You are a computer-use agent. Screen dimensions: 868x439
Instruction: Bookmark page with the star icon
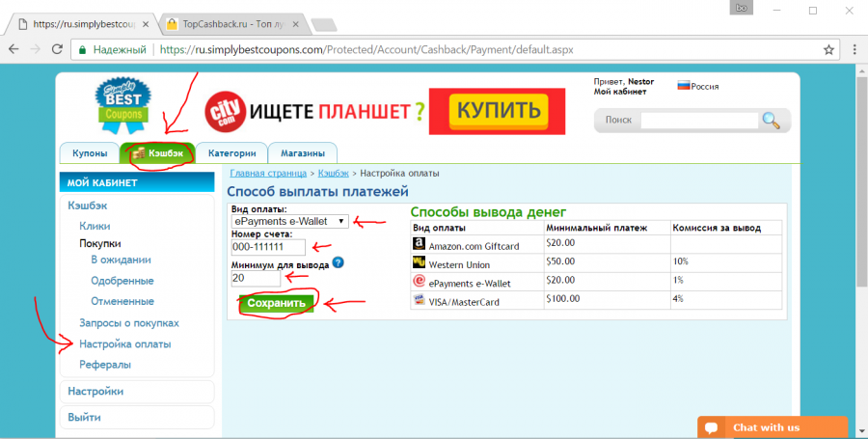point(828,50)
